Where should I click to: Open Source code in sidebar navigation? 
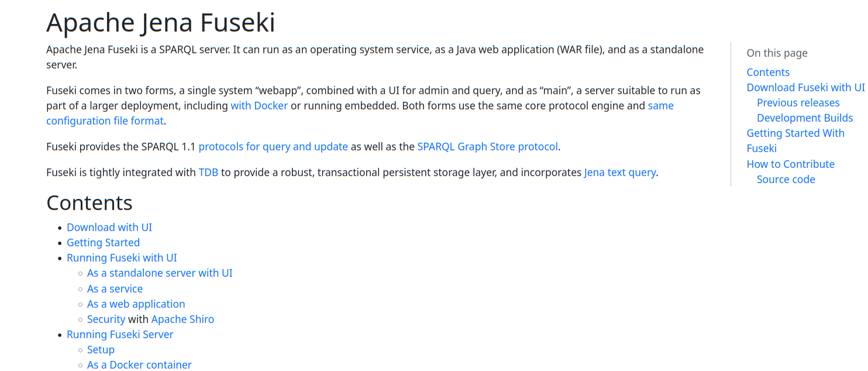(x=786, y=180)
